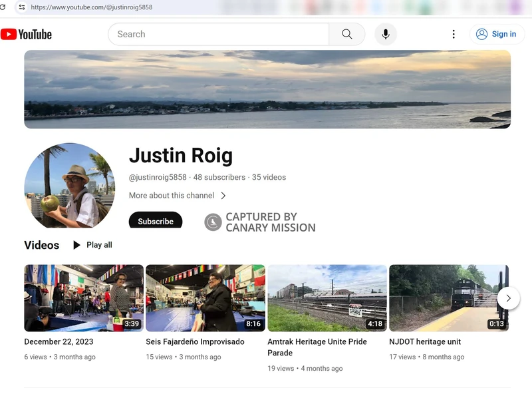Click the Play all triangle icon
This screenshot has width=532, height=396.
point(78,245)
